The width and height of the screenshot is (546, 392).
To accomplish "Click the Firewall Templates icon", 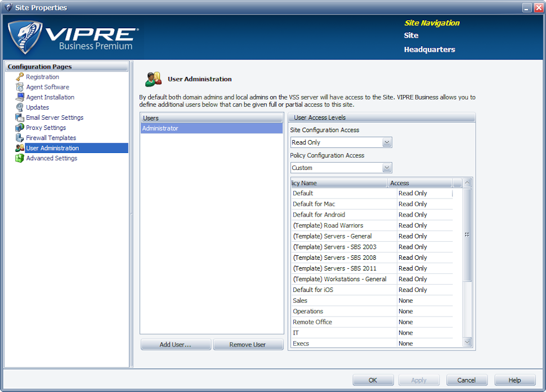I will [x=20, y=138].
